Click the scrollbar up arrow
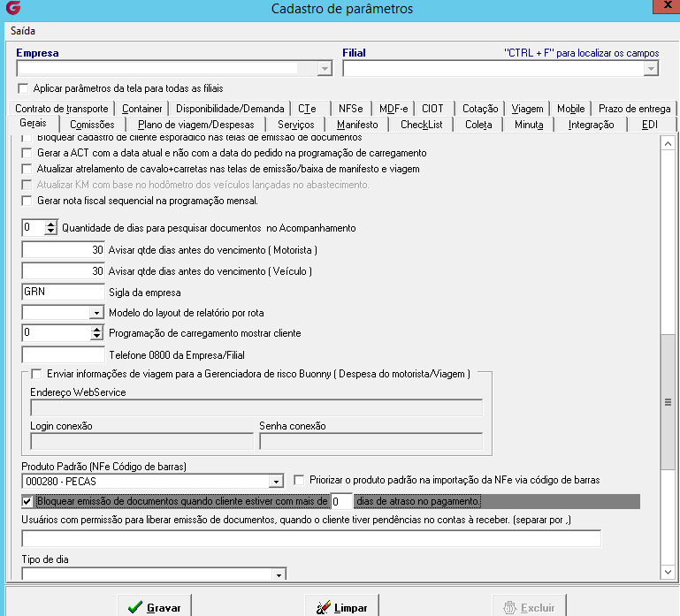This screenshot has height=616, width=680. 668,143
